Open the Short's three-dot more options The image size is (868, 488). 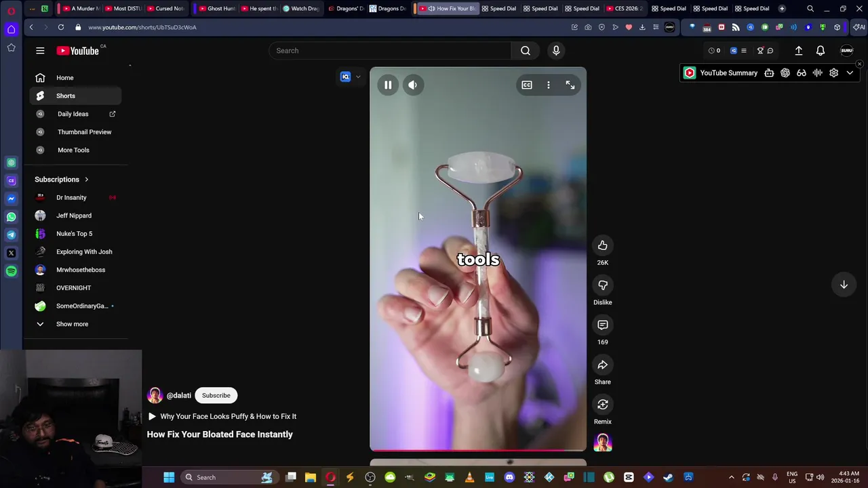click(x=549, y=85)
